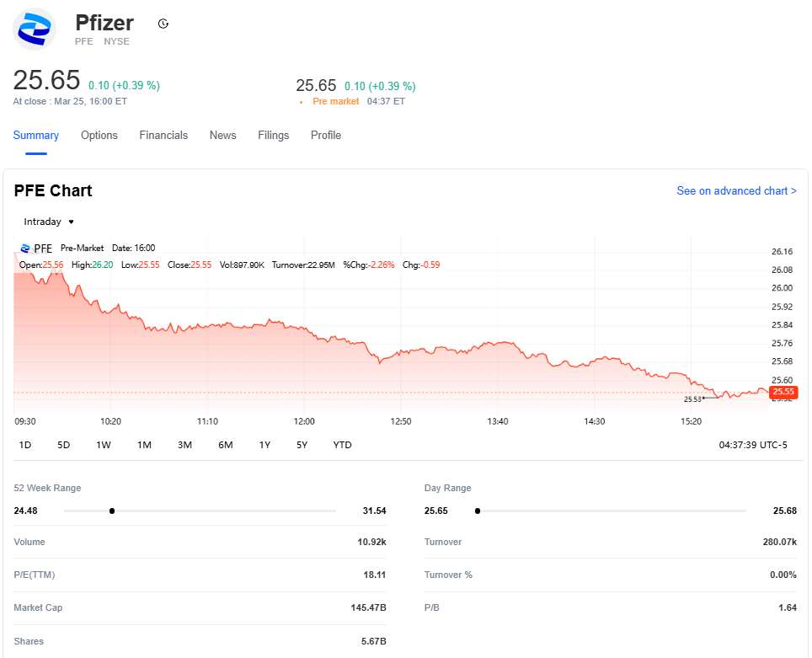Screen dimensions: 812x658
Task: Click the Pfizer company logo
Action: [35, 28]
